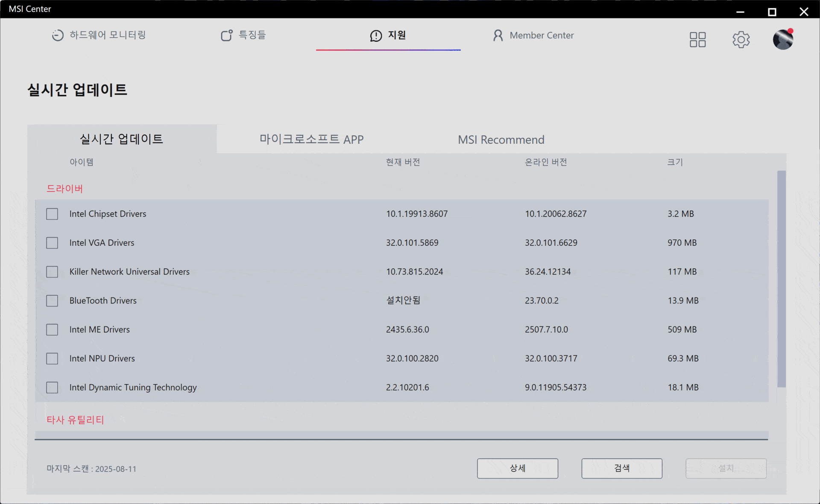
Task: Click the Intel Chipset Drivers name
Action: tap(108, 214)
